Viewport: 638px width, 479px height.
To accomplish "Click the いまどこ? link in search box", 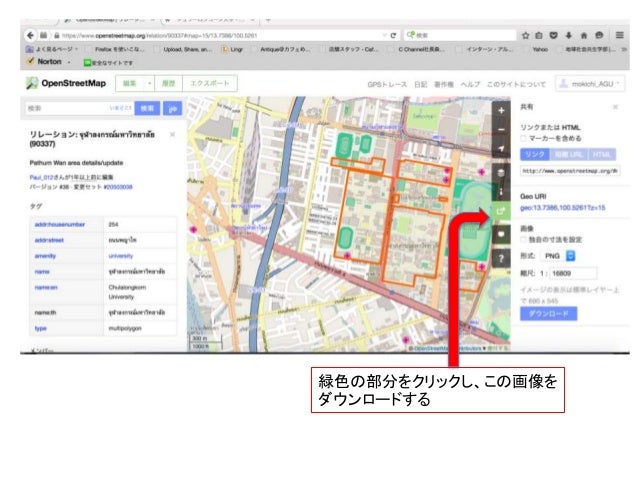I will (120, 108).
